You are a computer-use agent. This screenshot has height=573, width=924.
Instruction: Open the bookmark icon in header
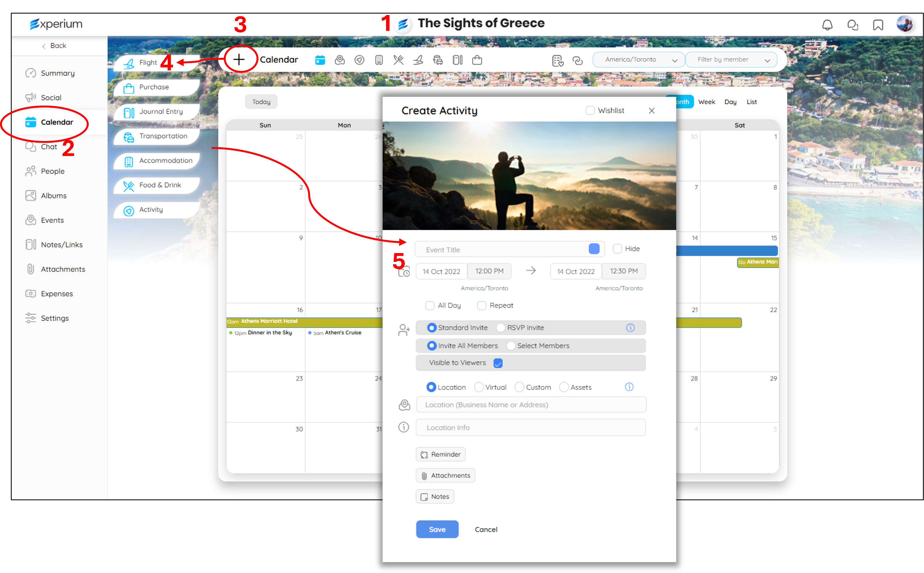(878, 25)
